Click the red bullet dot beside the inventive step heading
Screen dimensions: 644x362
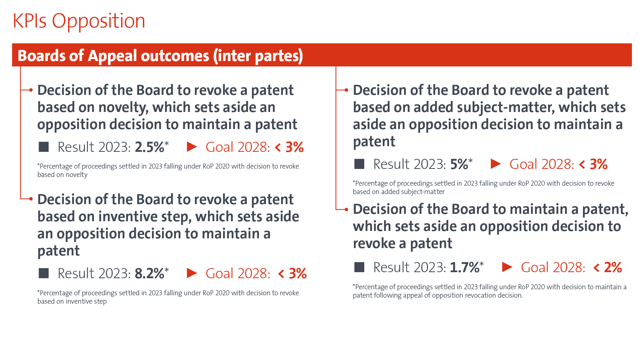pos(31,199)
